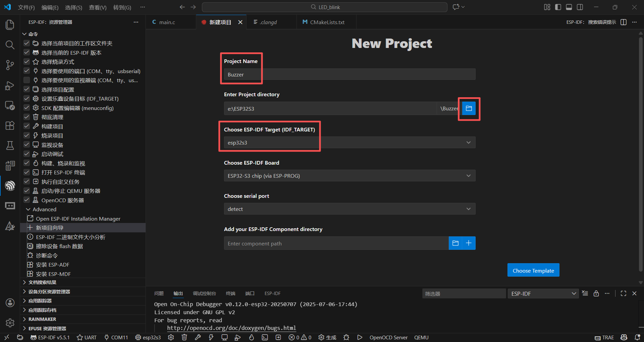Enable unchecked 选择要使用的监视器端 checkbox

pos(26,80)
